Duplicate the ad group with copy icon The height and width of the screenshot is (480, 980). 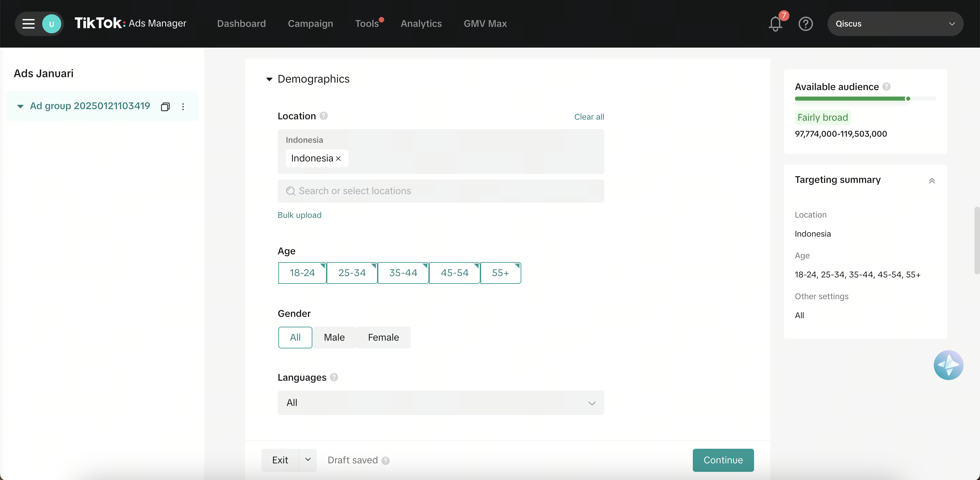click(165, 107)
